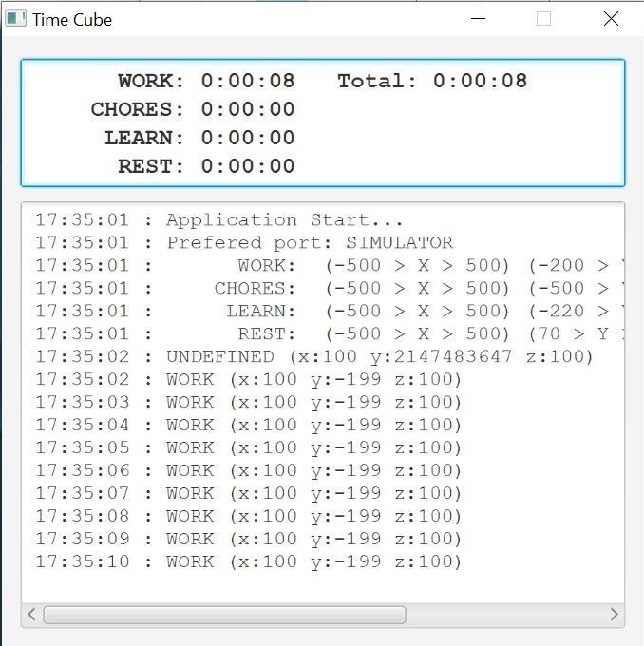
Task: Click the CHORES range definition log line
Action: (x=330, y=289)
